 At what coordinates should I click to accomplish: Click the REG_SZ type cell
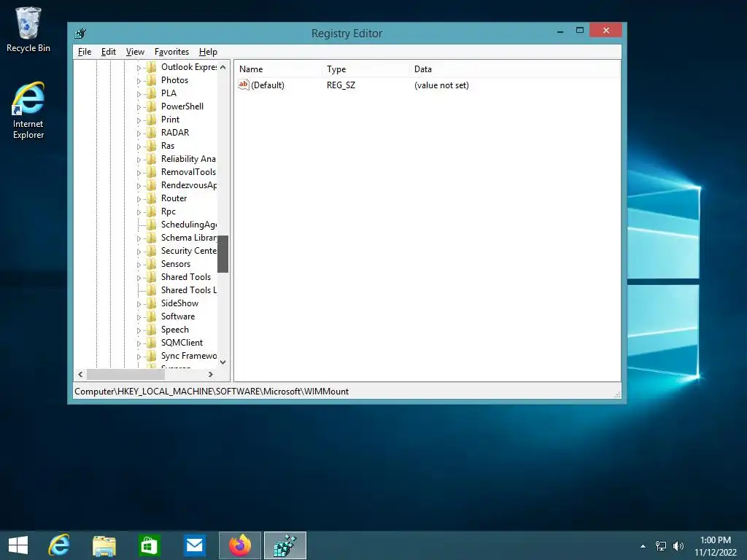click(x=341, y=85)
